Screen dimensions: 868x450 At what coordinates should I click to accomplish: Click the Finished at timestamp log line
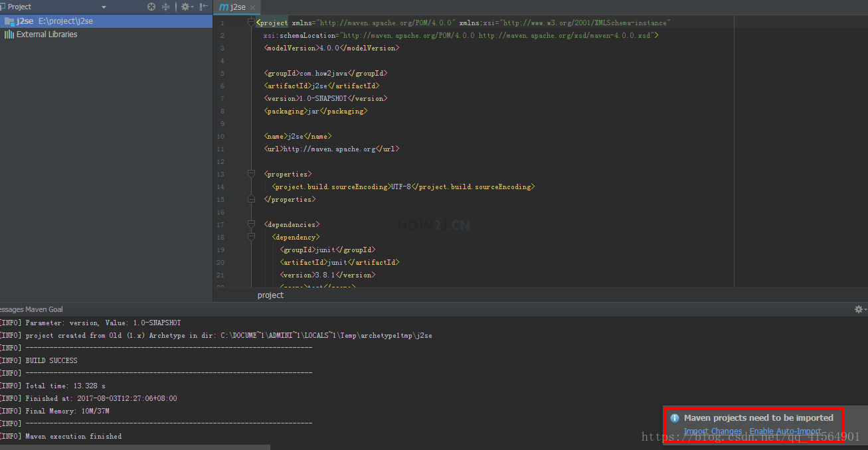(x=88, y=398)
